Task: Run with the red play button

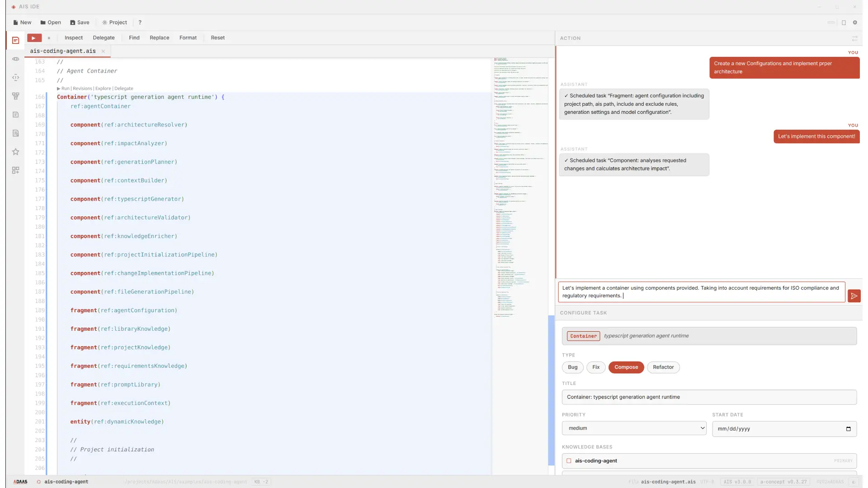Action: [x=34, y=38]
